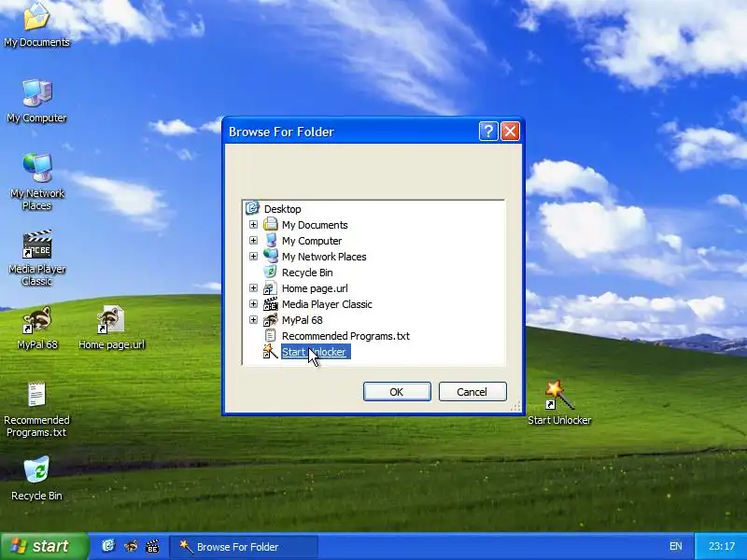Click Show Desktop quick launch icon
Image resolution: width=747 pixels, height=560 pixels.
tap(108, 546)
